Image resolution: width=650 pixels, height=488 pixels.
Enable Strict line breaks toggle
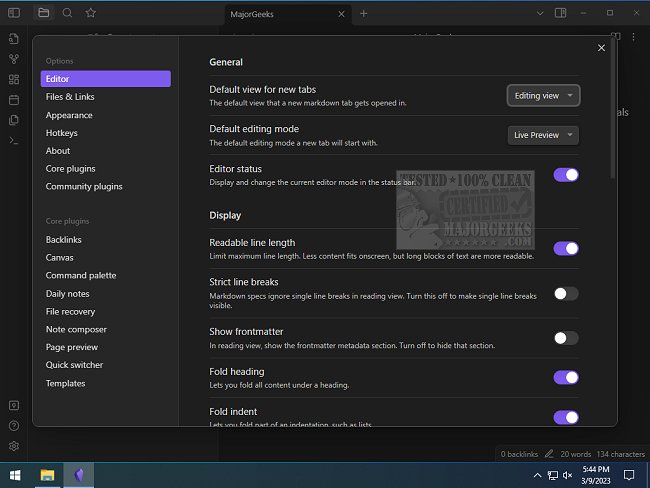pos(565,293)
